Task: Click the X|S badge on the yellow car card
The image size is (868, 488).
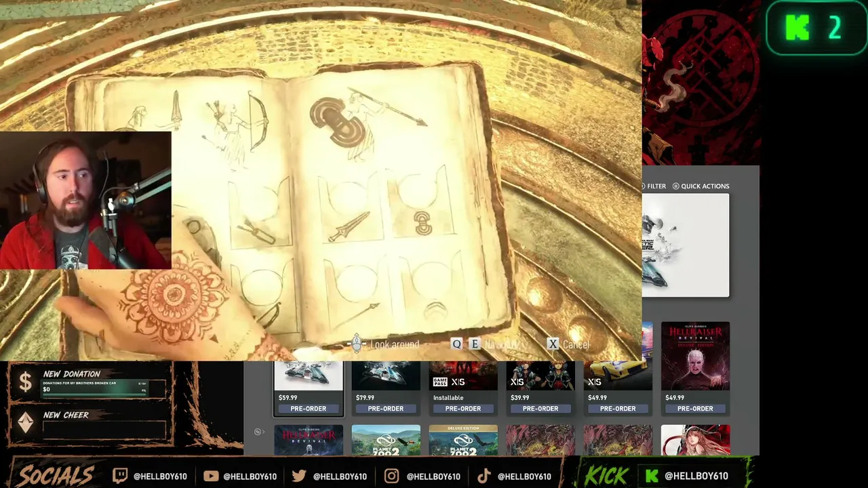Action: pos(595,382)
